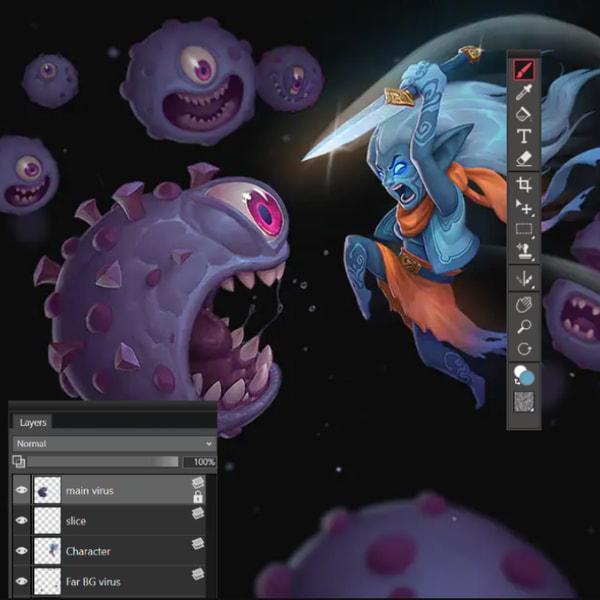Screen dimensions: 600x600
Task: Click the Far BG virus layer thumbnail
Action: click(x=47, y=581)
